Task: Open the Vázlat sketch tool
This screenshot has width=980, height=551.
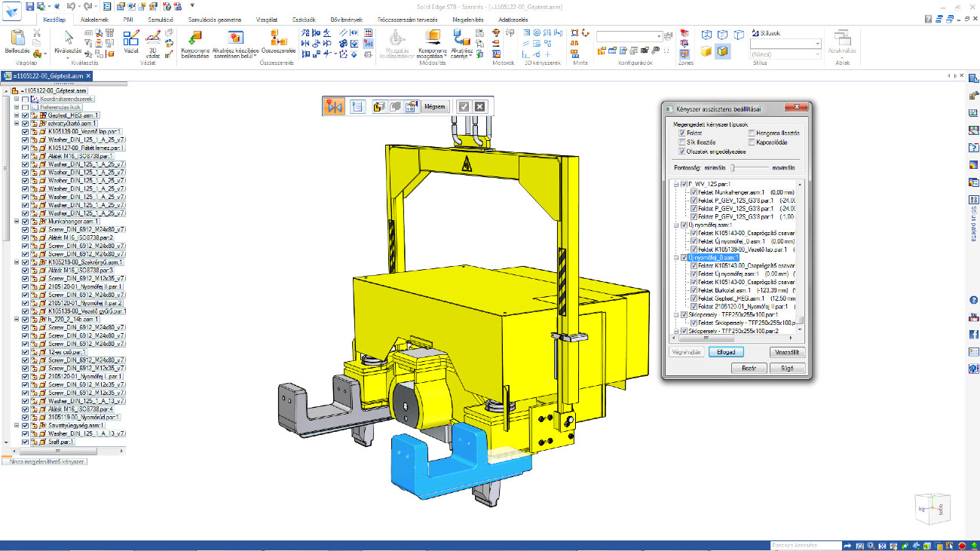Action: click(131, 38)
